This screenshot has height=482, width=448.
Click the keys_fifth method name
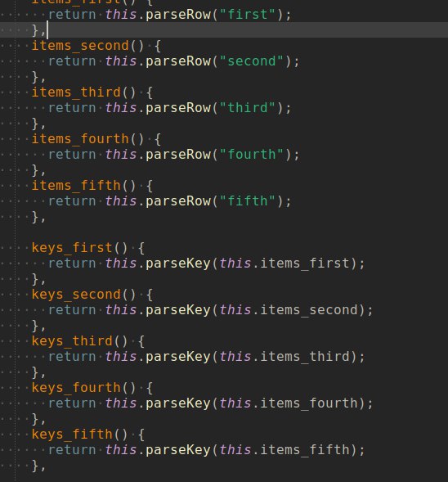[x=72, y=435]
